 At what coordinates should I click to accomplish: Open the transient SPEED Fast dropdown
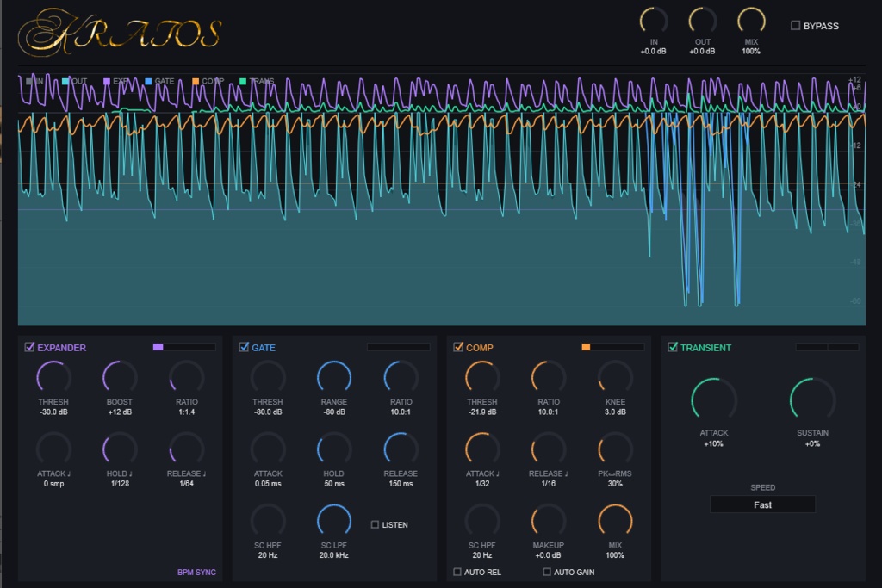tap(763, 504)
